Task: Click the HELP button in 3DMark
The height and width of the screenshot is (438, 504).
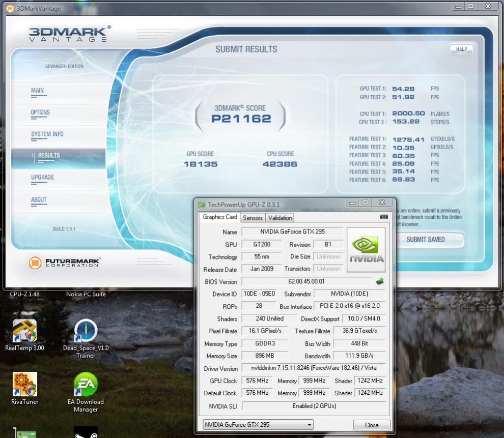Action: coord(461,49)
